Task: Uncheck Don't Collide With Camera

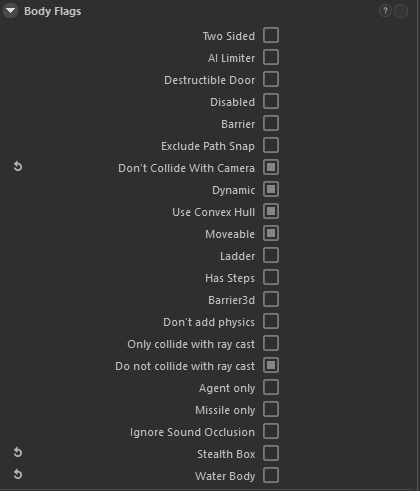Action: click(271, 167)
